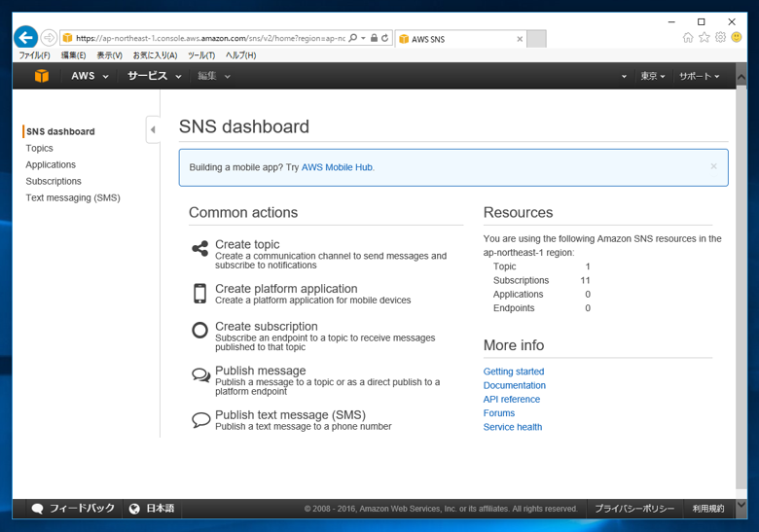
Task: Open favorites star icon
Action: [705, 37]
